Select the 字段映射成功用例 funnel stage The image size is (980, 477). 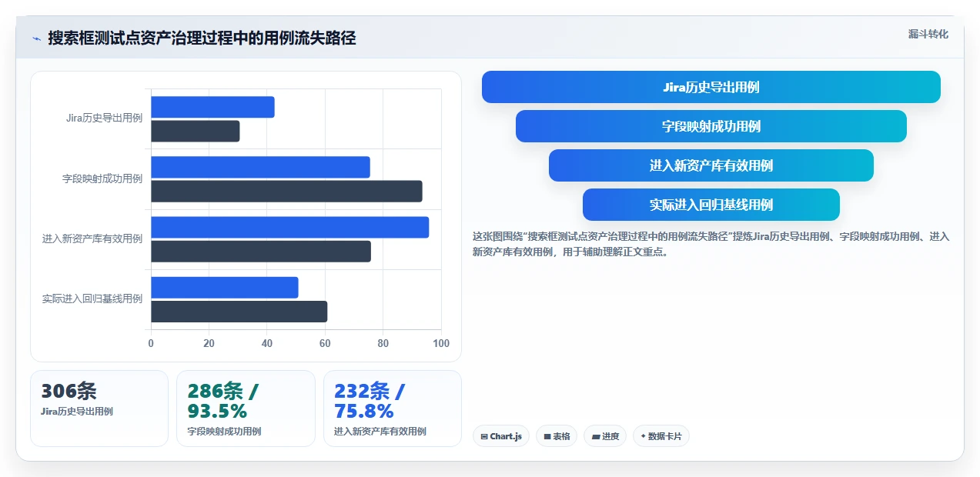pos(711,126)
